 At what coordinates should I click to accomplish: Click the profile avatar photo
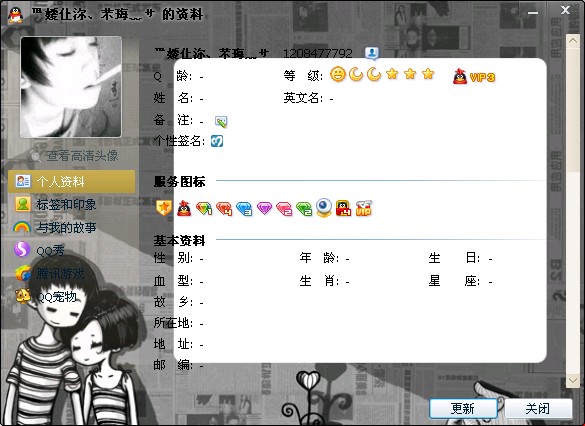coord(71,87)
